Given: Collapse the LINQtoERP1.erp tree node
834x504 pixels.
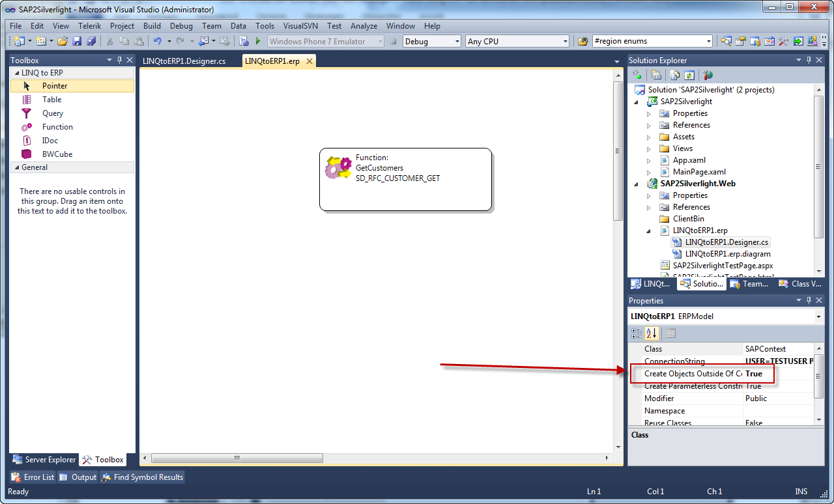Looking at the screenshot, I should [648, 231].
